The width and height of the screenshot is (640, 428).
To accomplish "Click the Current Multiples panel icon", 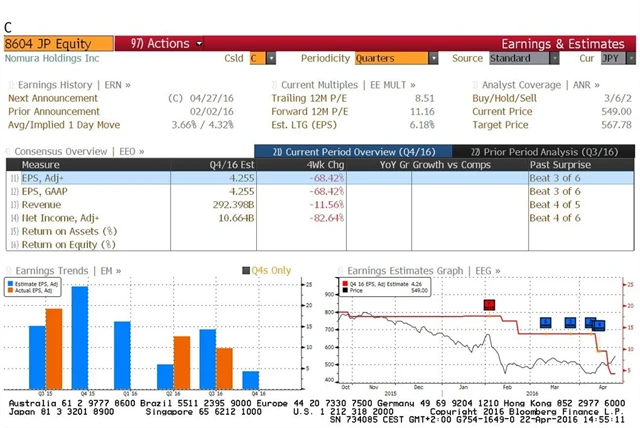I will coord(273,85).
